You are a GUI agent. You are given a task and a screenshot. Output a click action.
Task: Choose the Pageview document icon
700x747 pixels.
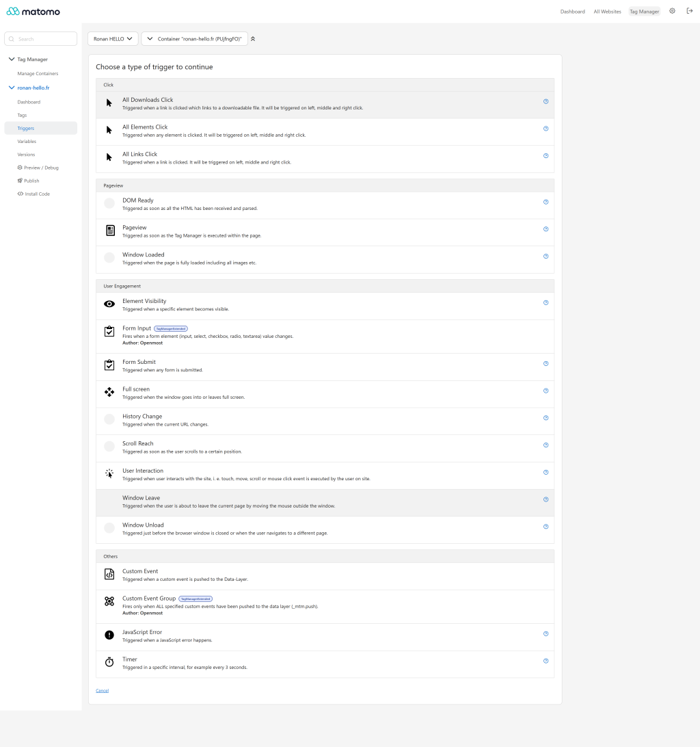pos(110,231)
